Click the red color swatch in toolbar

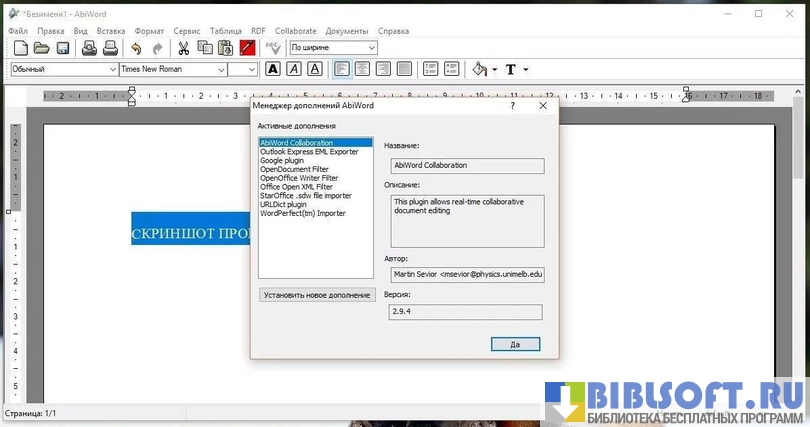pos(247,48)
